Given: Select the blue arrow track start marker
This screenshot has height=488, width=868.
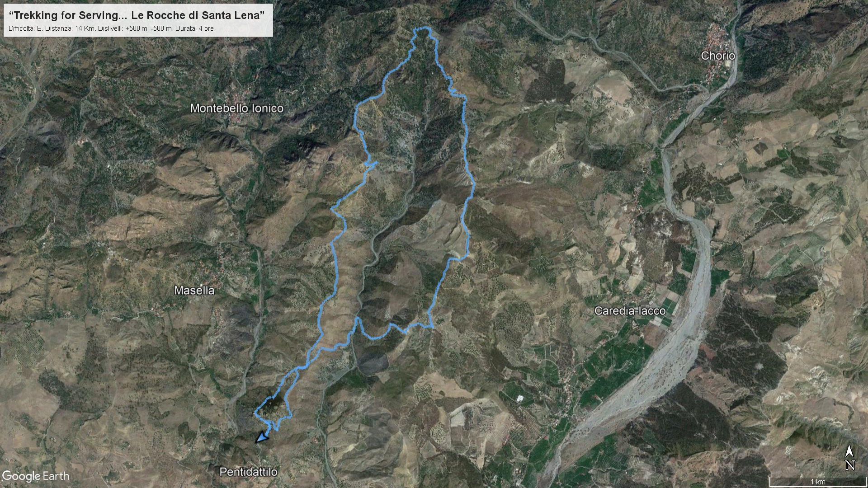Looking at the screenshot, I should coord(262,437).
